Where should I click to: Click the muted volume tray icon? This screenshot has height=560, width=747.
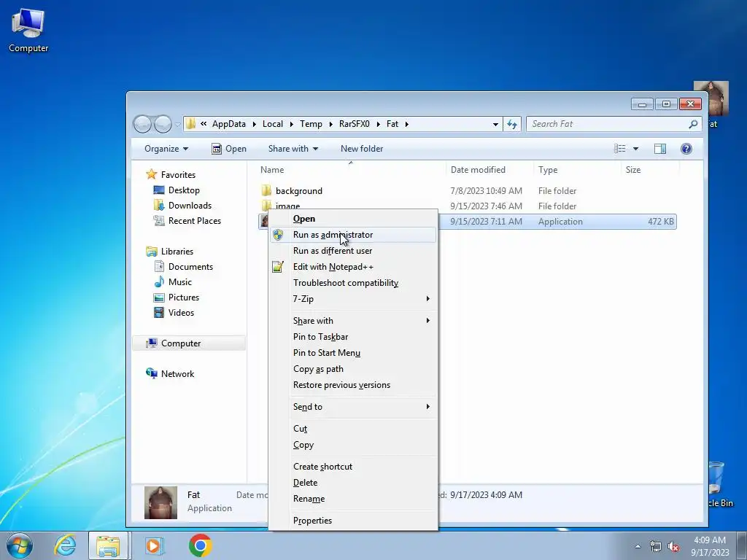point(673,547)
